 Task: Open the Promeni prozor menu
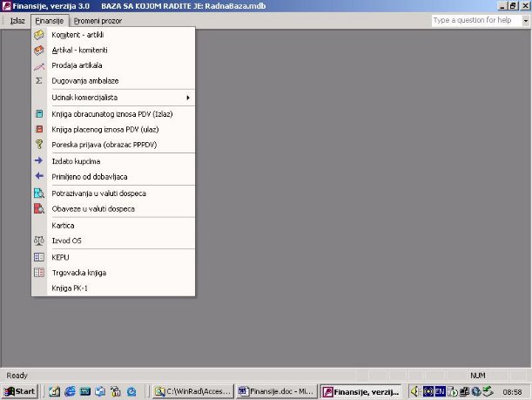tap(99, 19)
